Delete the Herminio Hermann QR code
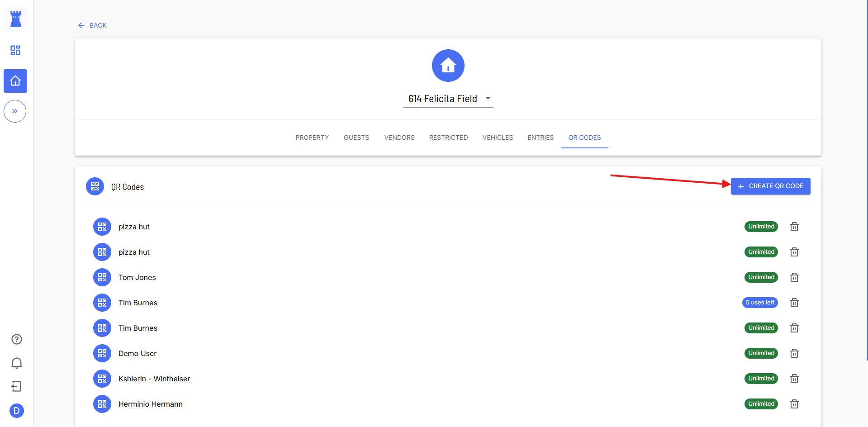868x427 pixels. click(794, 404)
